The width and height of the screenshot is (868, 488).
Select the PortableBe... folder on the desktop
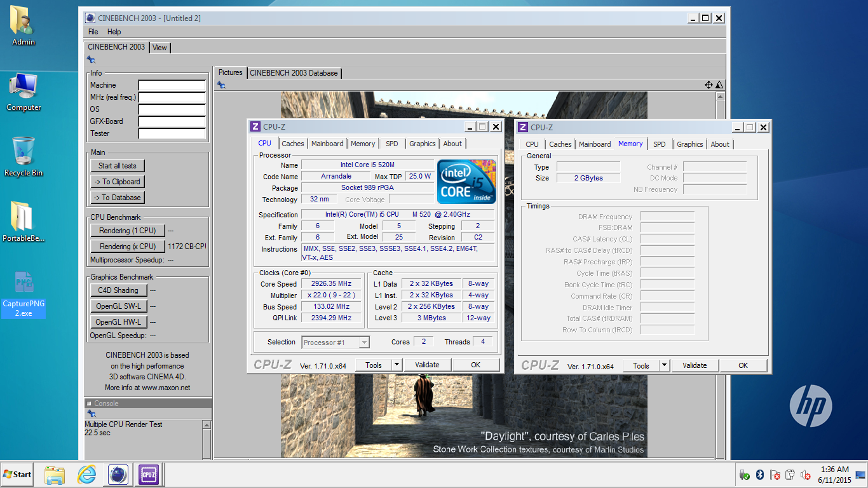[x=24, y=222]
